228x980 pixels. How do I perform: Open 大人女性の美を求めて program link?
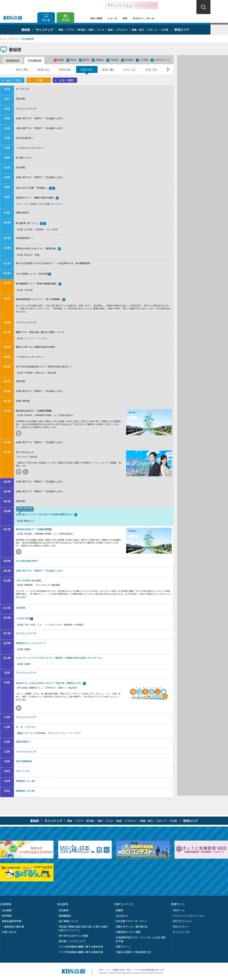click(27, 561)
